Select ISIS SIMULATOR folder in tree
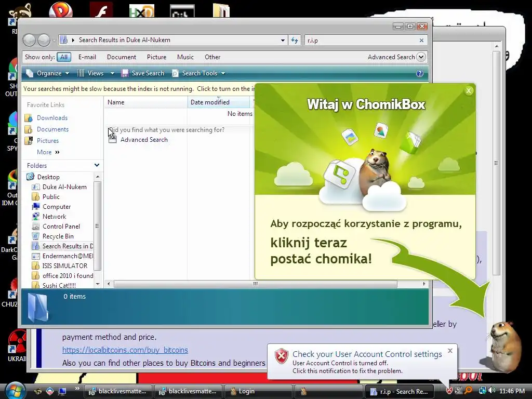Screen dimensions: 532x399 (59, 265)
